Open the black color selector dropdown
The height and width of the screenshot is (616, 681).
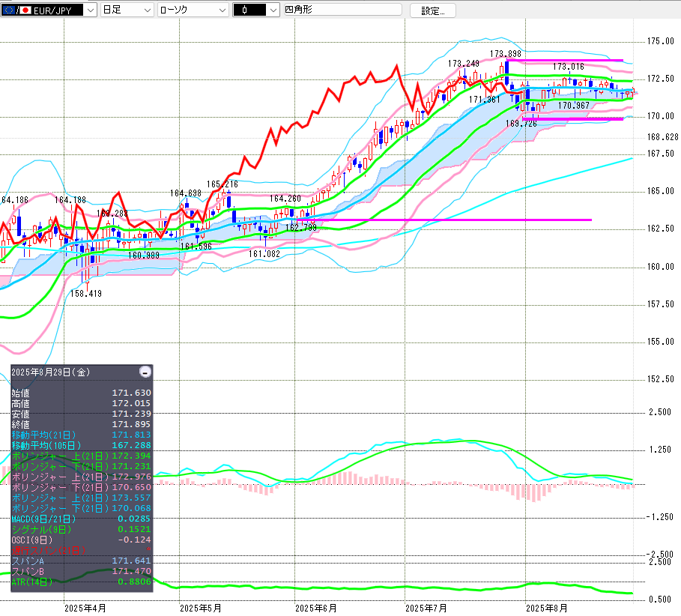click(255, 10)
